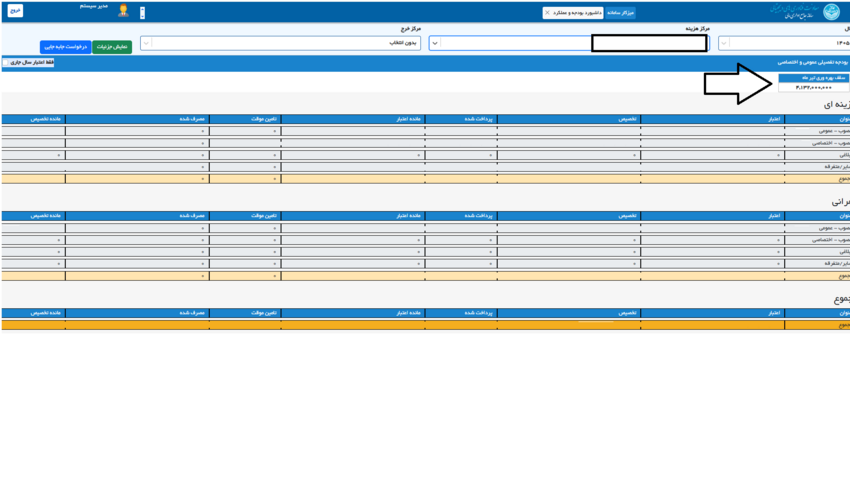Close the داشبورد بودجه و عملکرد tab

tap(547, 12)
